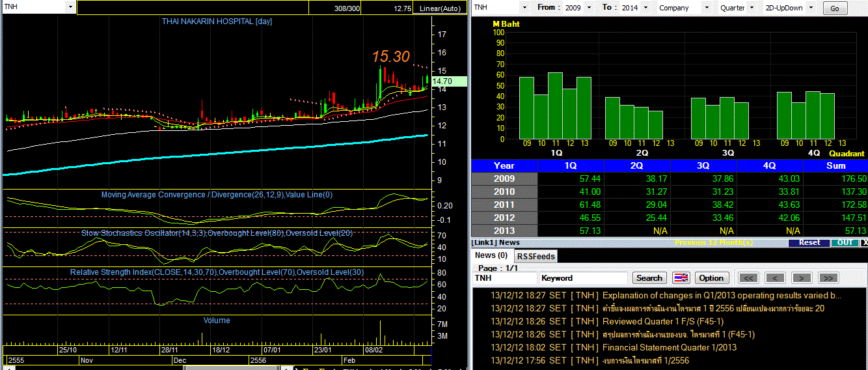Open Thai news ending 'ร้อยละ 20'
Viewport: 868px width, 370px height.
pyautogui.click(x=713, y=308)
